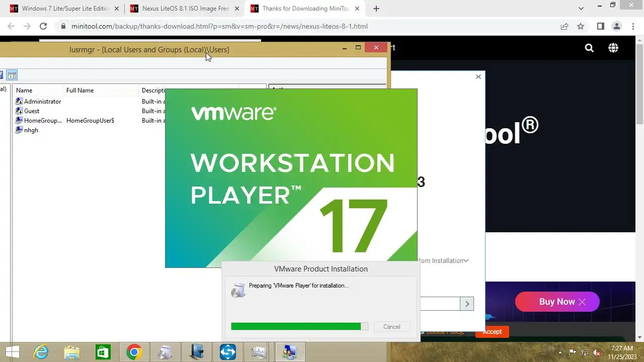Click the install path input field

(x=440, y=304)
